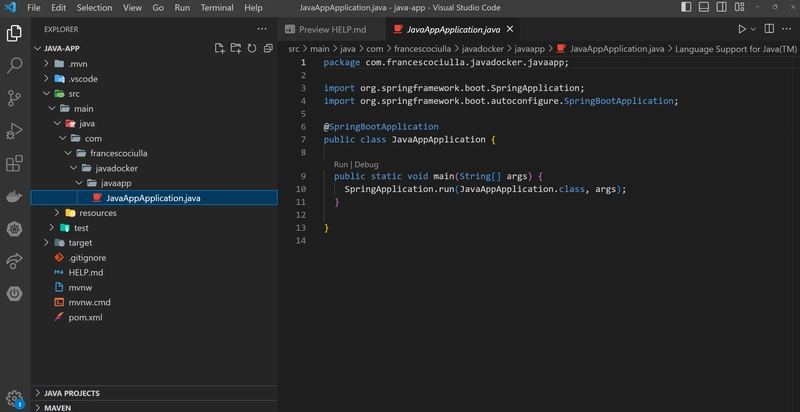This screenshot has height=412, width=800.
Task: Click the Run CodeLens above main
Action: (340, 164)
